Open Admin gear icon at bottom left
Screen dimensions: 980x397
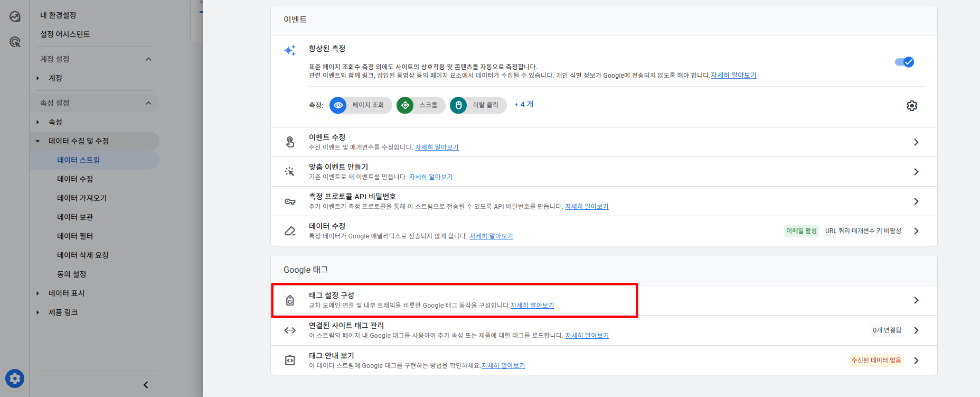coord(15,378)
